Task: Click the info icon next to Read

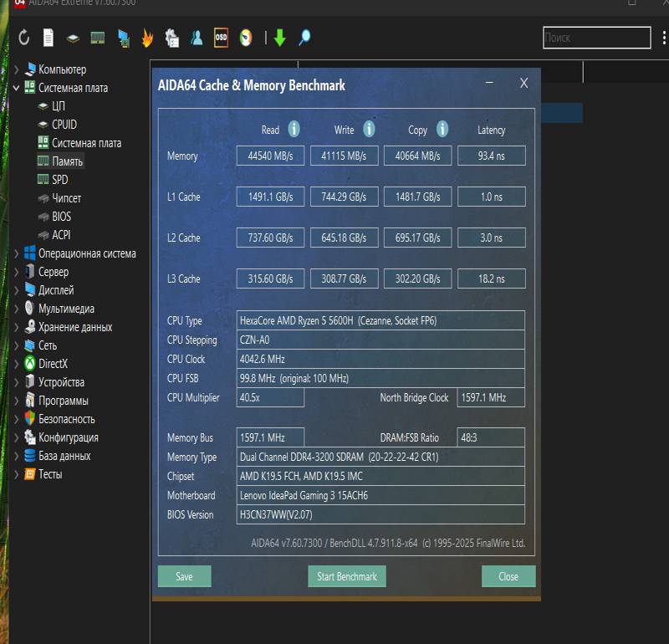Action: [294, 129]
